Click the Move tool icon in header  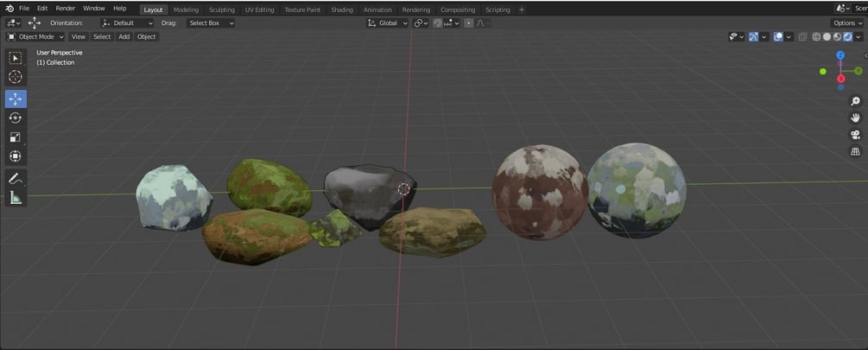pos(35,22)
